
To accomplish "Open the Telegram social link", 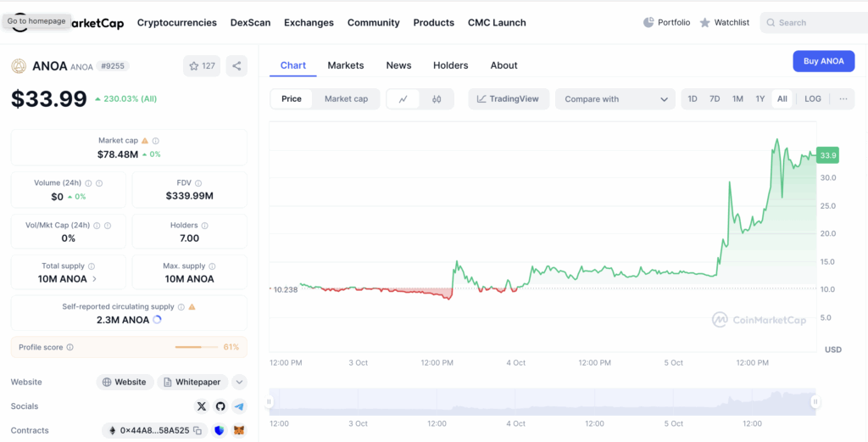I will pyautogui.click(x=239, y=406).
